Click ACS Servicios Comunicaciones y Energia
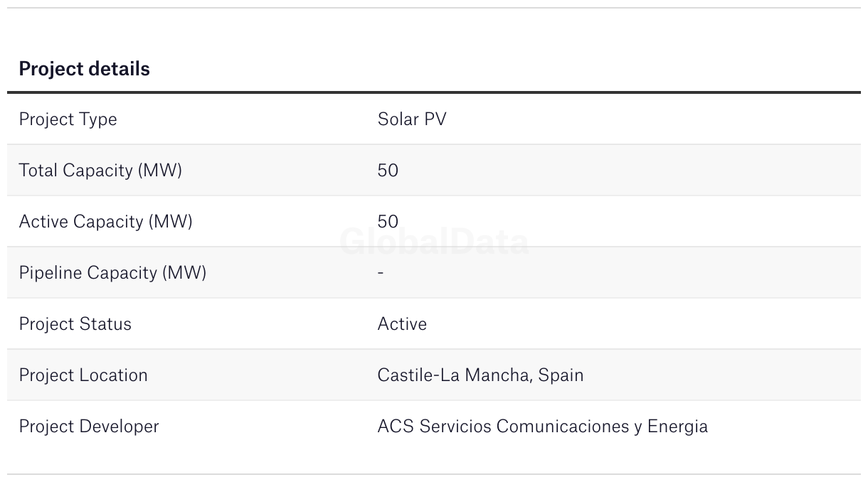 click(x=542, y=427)
